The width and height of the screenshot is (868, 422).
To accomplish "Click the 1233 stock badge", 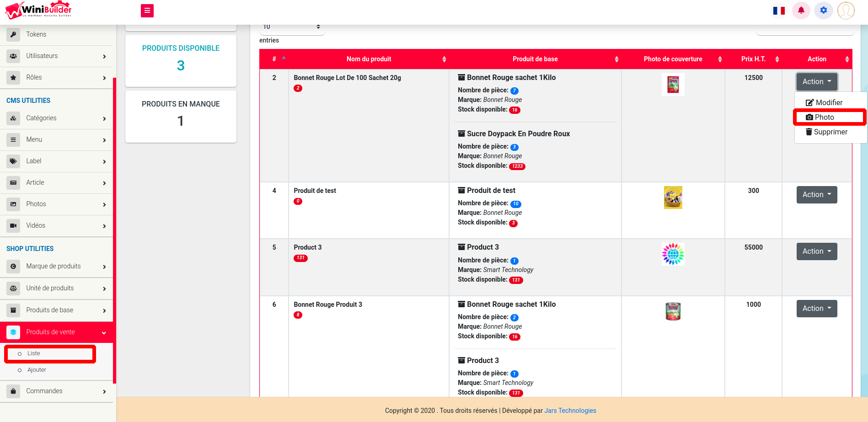I will [517, 166].
